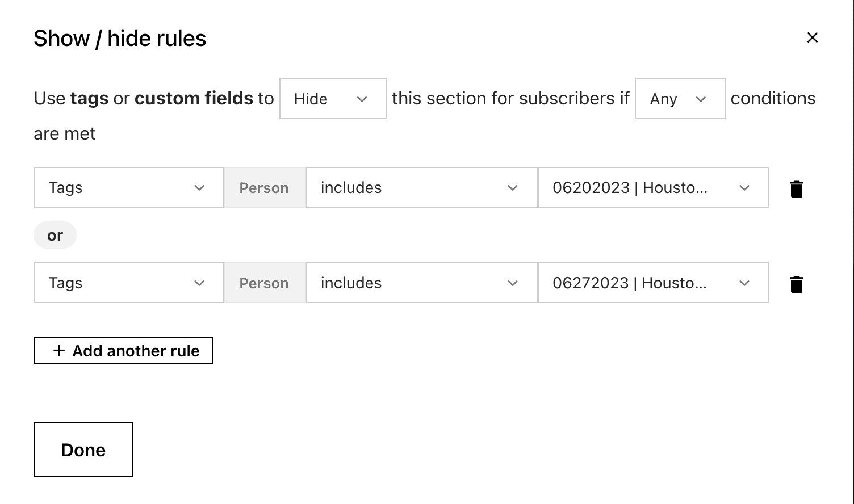The height and width of the screenshot is (504, 854).
Task: Open the Hide/Show selector dropdown
Action: point(332,99)
